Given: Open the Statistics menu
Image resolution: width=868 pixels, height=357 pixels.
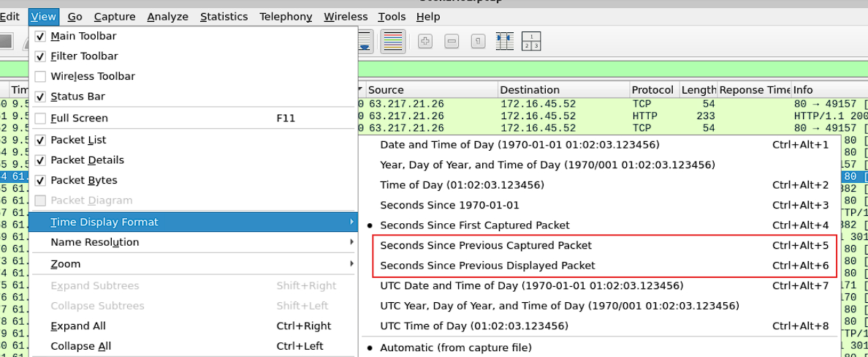Looking at the screenshot, I should [x=224, y=17].
